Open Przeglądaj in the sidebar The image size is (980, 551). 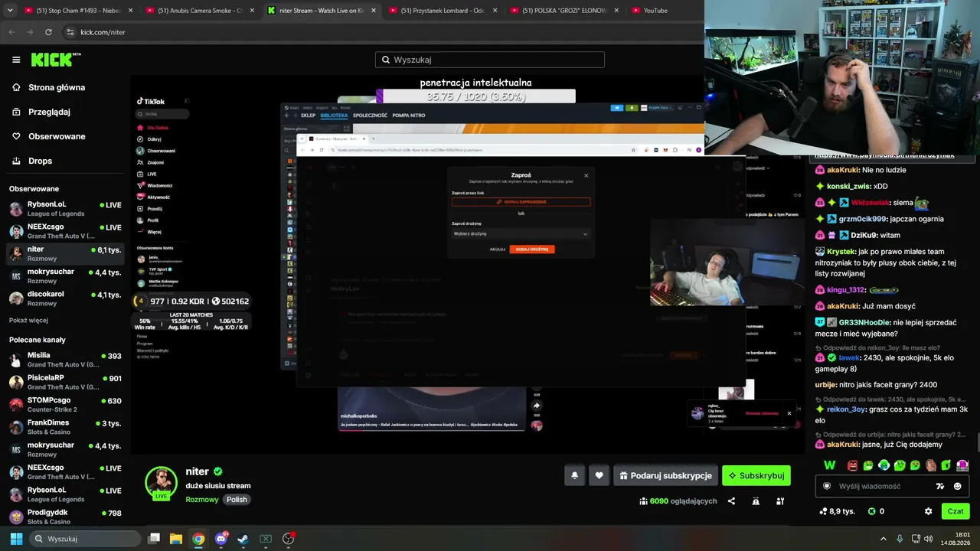point(49,112)
